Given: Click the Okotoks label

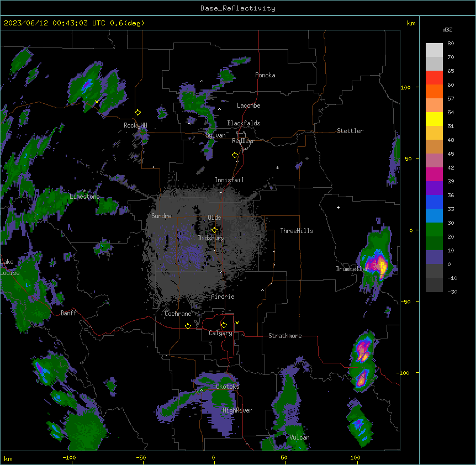Looking at the screenshot, I should (228, 387).
